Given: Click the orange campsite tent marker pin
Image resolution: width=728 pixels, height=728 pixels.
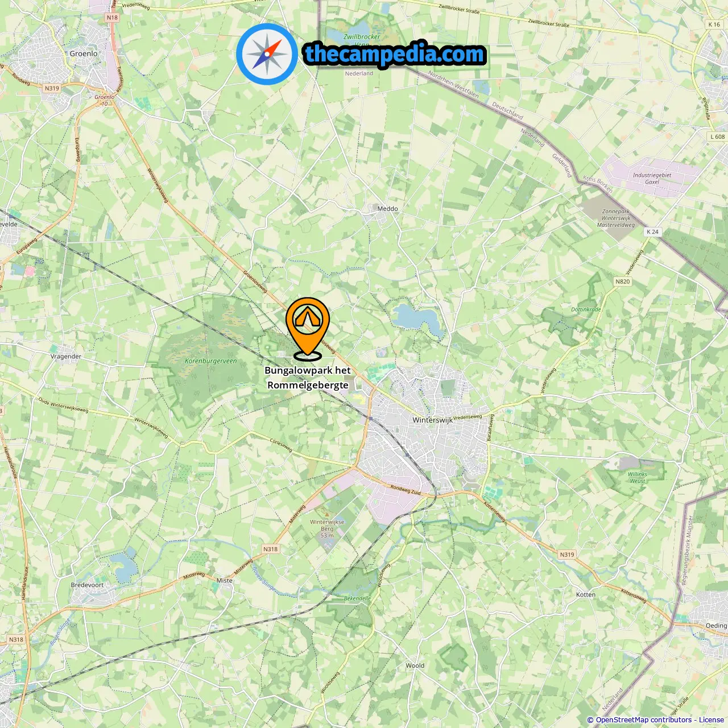Looking at the screenshot, I should point(308,328).
